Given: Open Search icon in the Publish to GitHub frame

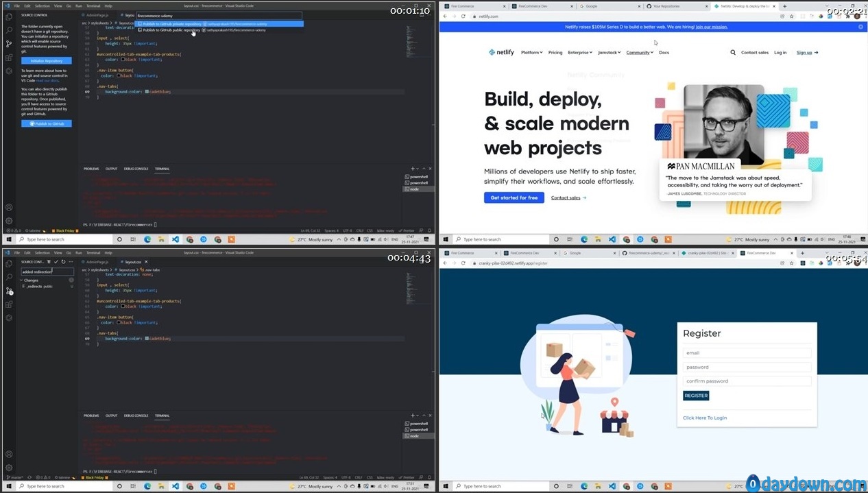Looking at the screenshot, I should (9, 30).
